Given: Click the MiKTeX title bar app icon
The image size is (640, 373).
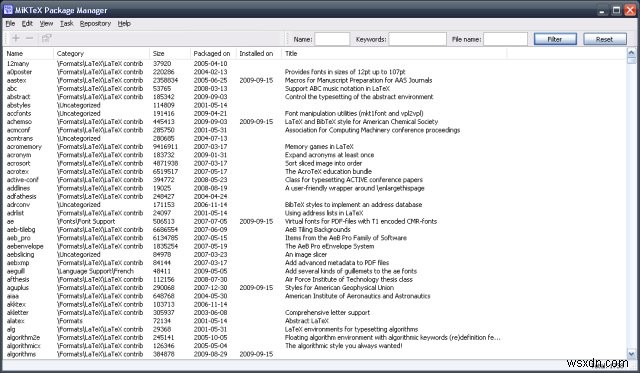Looking at the screenshot, I should point(8,9).
